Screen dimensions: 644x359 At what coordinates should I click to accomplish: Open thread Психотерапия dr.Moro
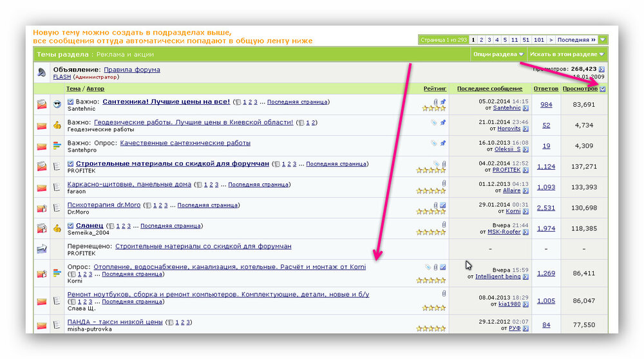pyautogui.click(x=104, y=205)
